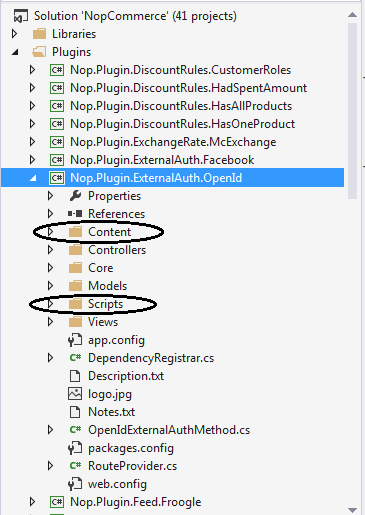Expand the Libraries solution folder
The image size is (365, 515).
click(14, 34)
